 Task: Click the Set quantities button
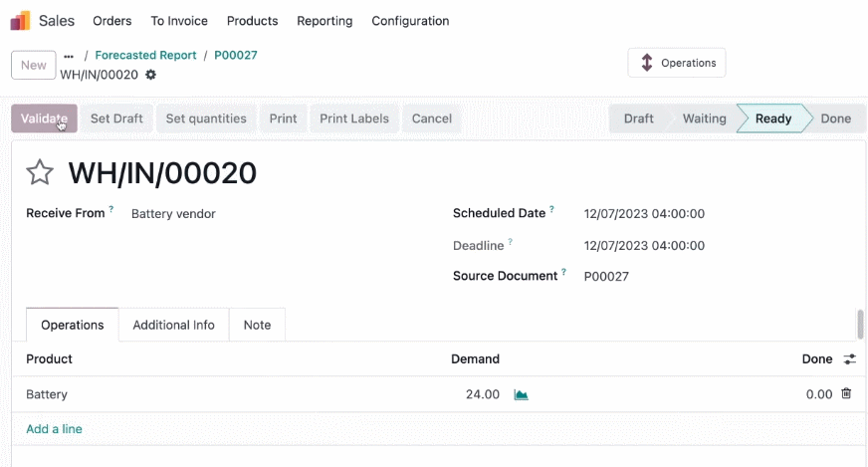(x=206, y=118)
